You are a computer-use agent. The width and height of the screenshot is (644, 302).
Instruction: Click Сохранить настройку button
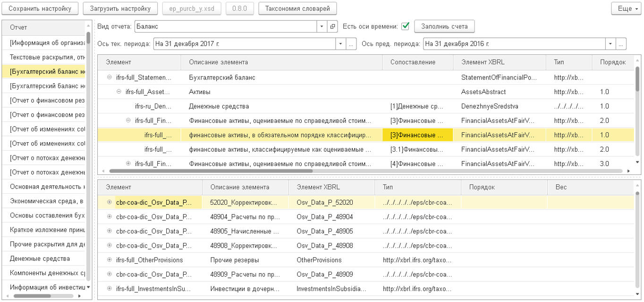click(40, 9)
